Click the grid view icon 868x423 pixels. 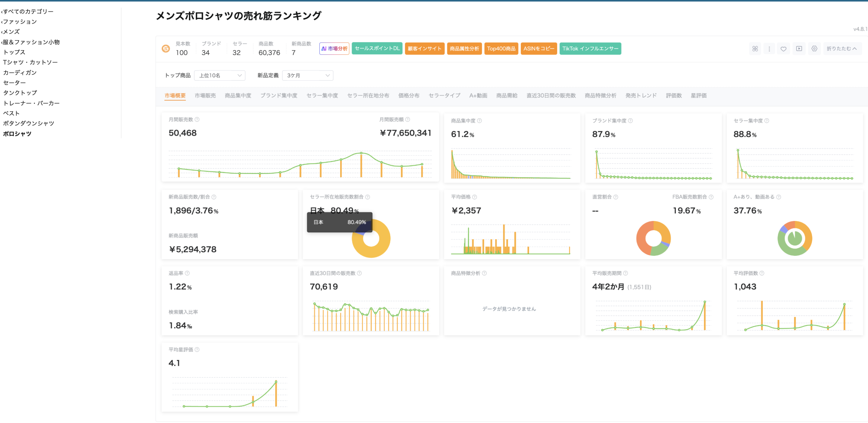(755, 48)
